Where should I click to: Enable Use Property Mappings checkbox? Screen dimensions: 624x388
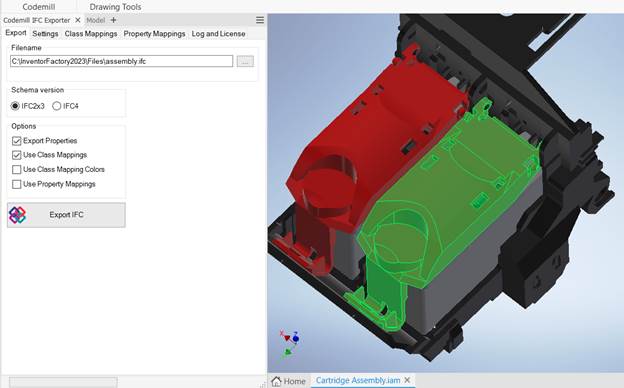pos(16,184)
